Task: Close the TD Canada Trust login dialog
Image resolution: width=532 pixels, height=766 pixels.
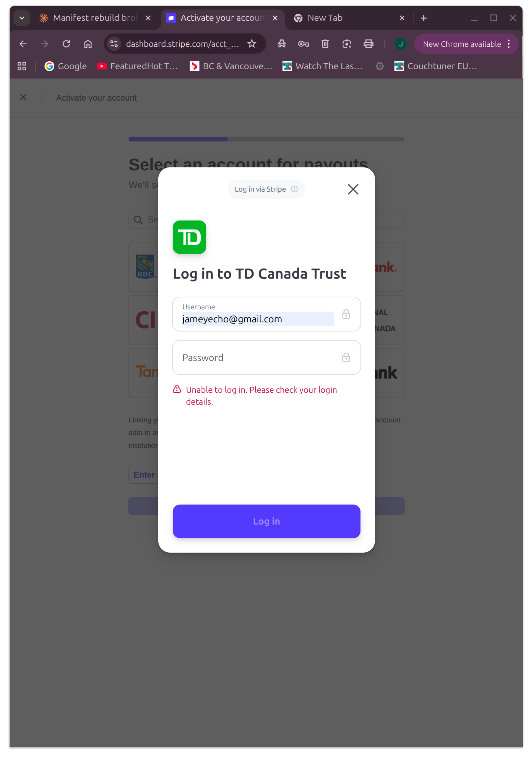Action: click(353, 189)
